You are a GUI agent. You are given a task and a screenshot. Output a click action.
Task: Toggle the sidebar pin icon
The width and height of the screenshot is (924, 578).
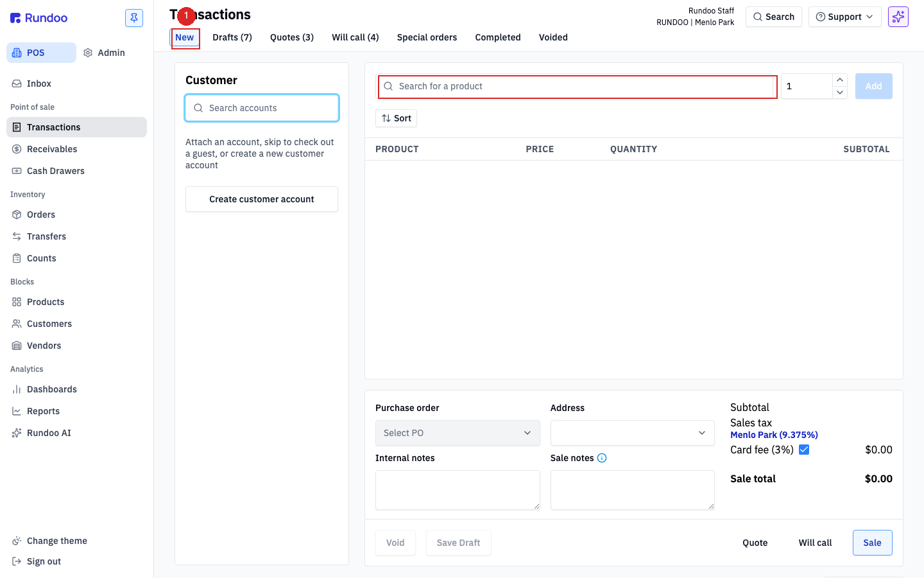click(x=134, y=18)
